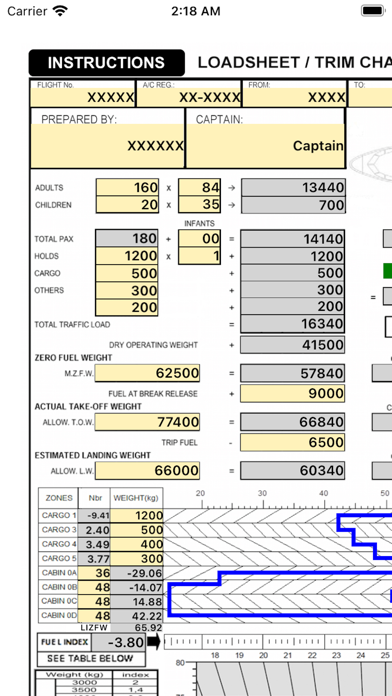Click the black fuel index arrow
Screen dimensions: 392x696
pos(154,642)
